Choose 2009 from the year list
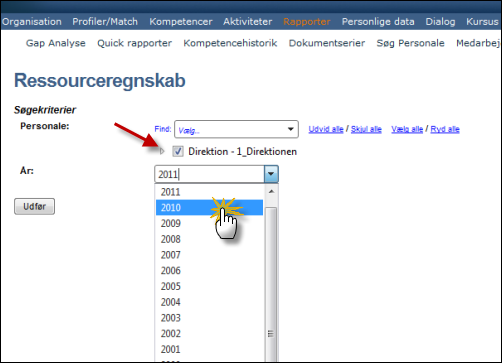Viewport: 502px width, 363px height. 209,223
